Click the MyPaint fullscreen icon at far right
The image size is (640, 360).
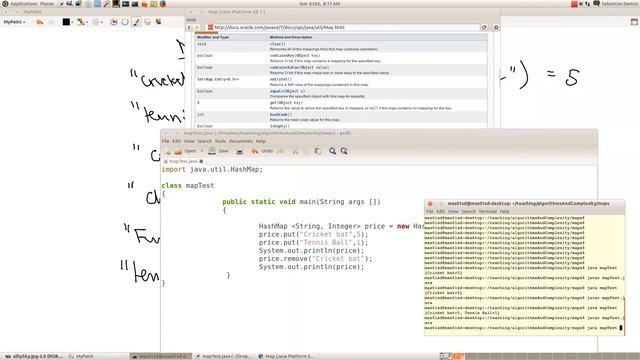[x=634, y=22]
